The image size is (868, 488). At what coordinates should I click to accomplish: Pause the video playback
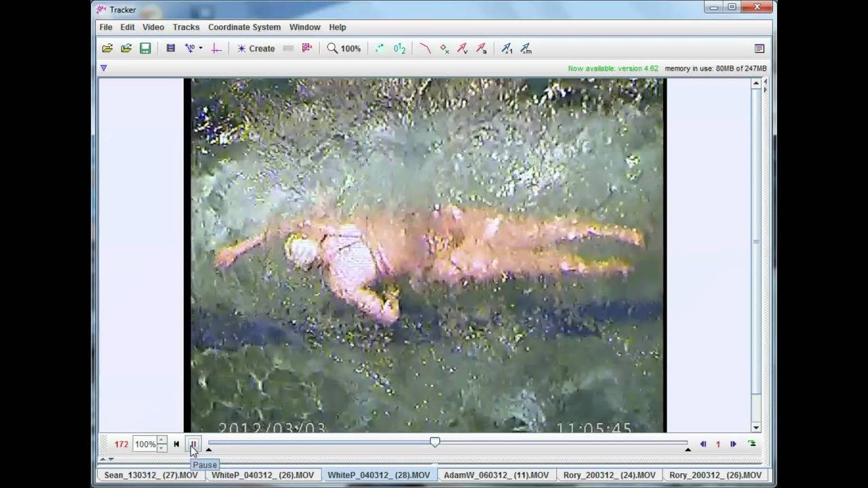tap(193, 445)
